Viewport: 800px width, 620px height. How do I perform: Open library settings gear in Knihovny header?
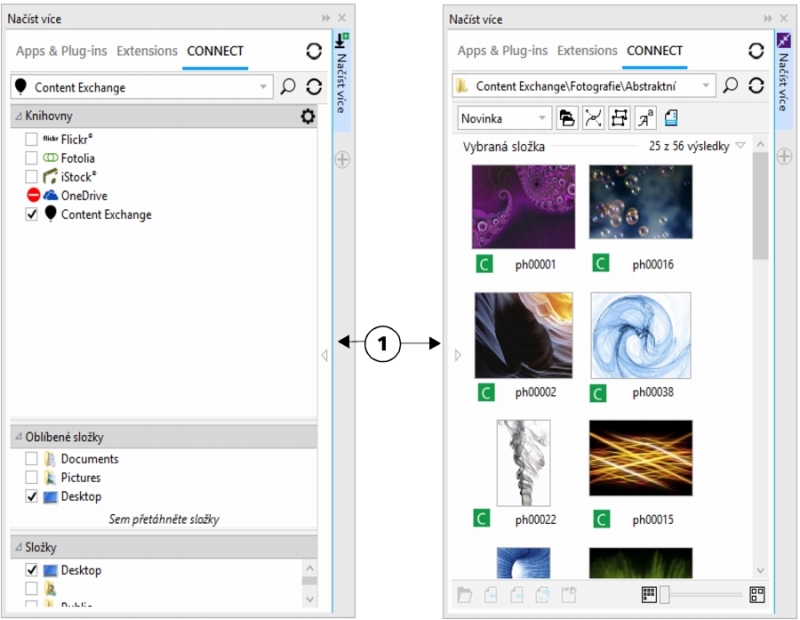click(x=308, y=117)
